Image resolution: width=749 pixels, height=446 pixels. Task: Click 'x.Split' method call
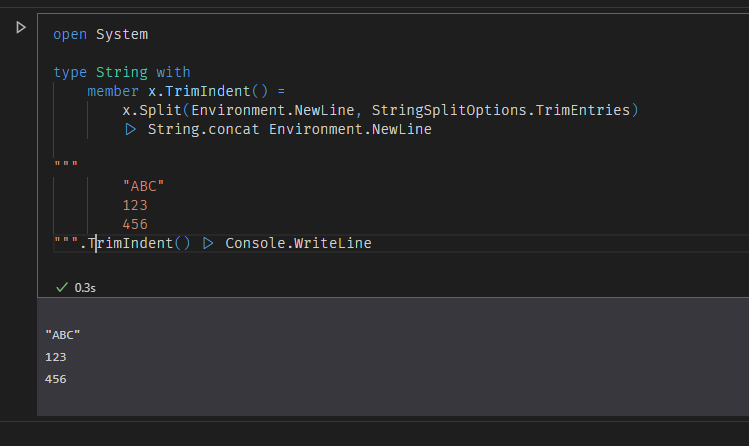[152, 110]
